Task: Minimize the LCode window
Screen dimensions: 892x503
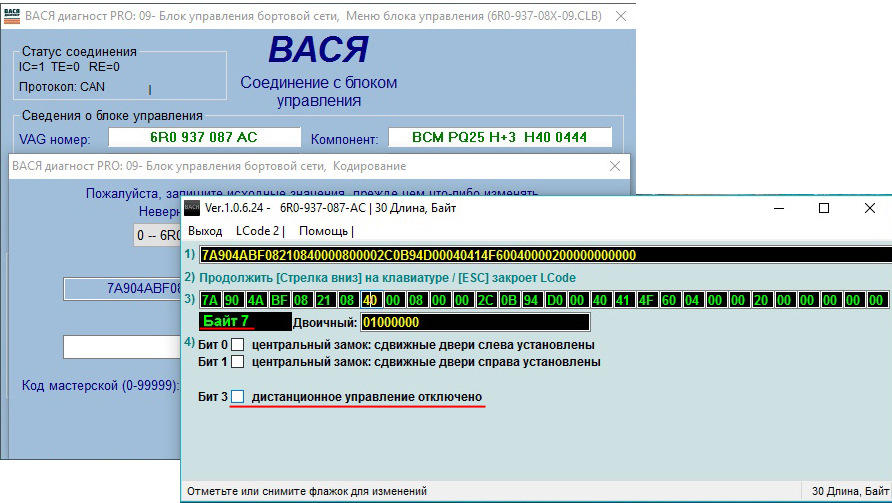Action: coord(779,208)
